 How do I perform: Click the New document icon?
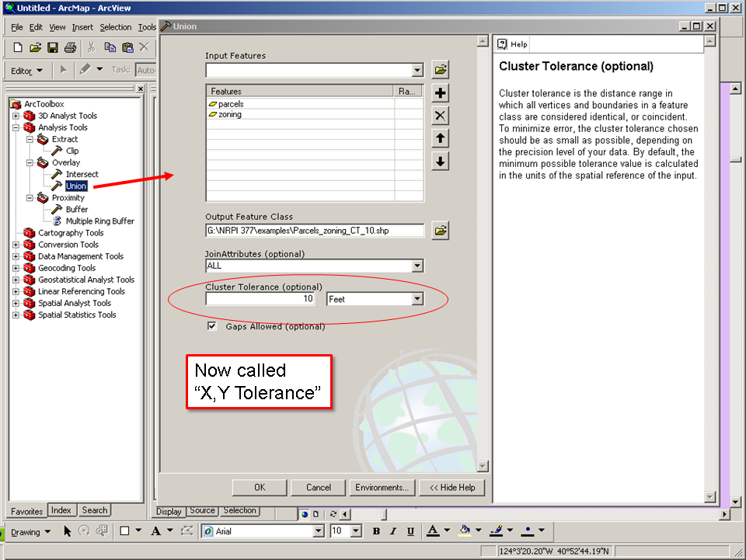coord(18,47)
